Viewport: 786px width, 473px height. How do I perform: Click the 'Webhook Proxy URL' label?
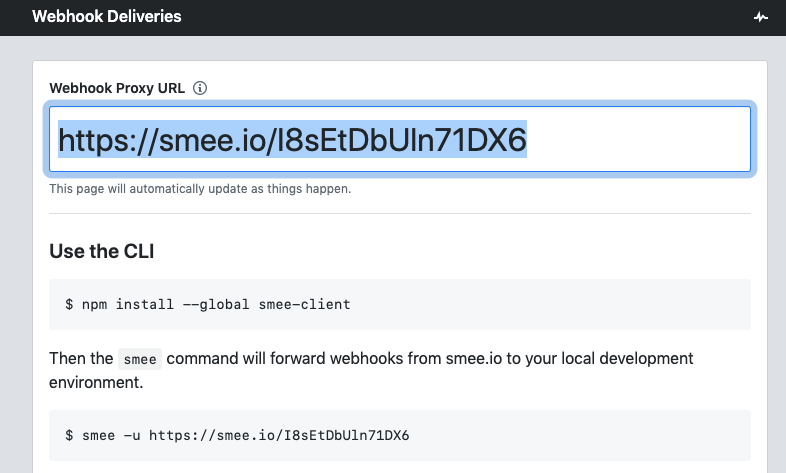117,88
